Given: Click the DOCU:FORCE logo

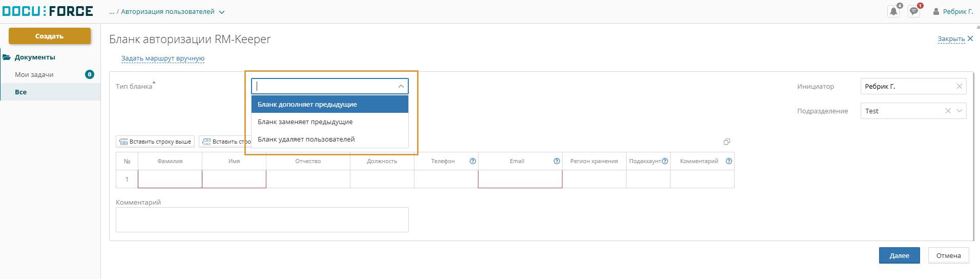Looking at the screenshot, I should point(48,11).
